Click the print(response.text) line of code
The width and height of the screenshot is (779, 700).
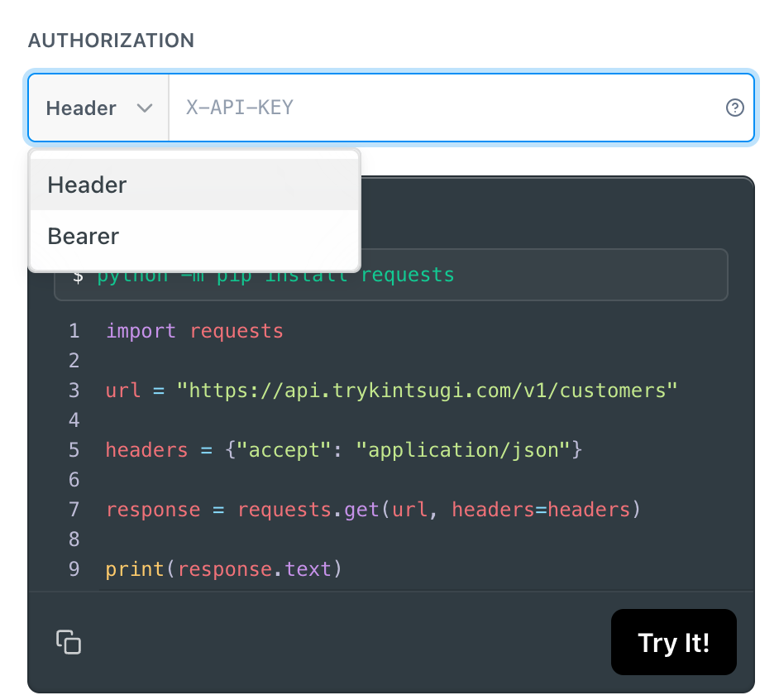[222, 568]
